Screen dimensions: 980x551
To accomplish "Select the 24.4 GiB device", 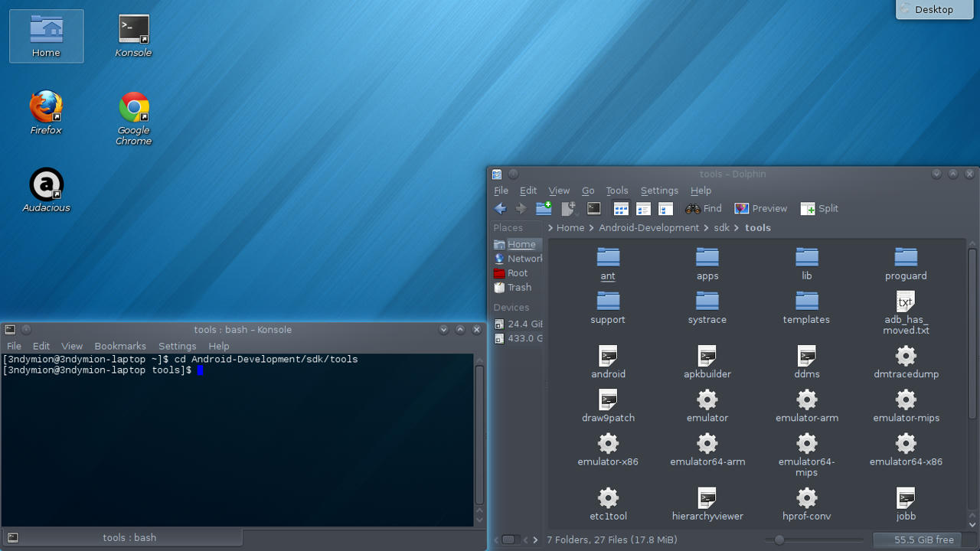I will click(x=517, y=324).
